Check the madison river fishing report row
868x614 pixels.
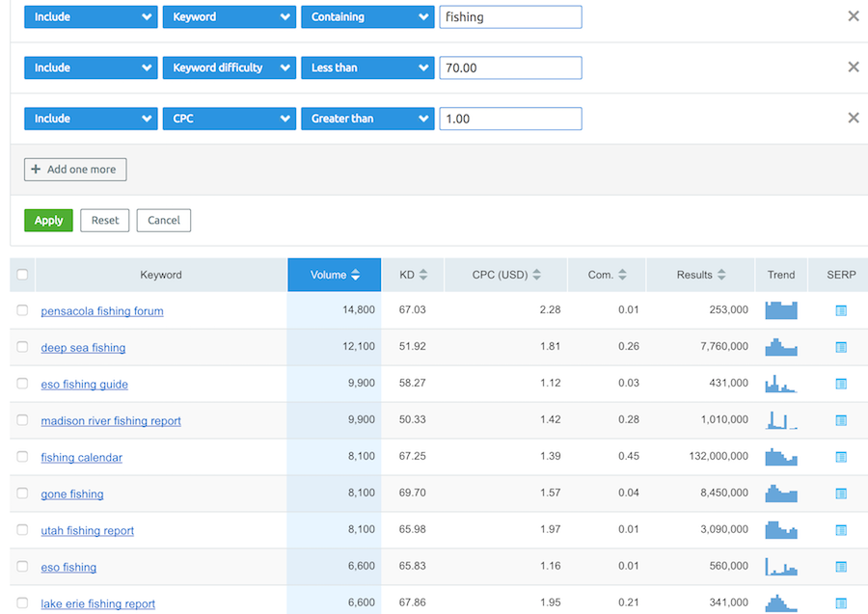(x=22, y=419)
